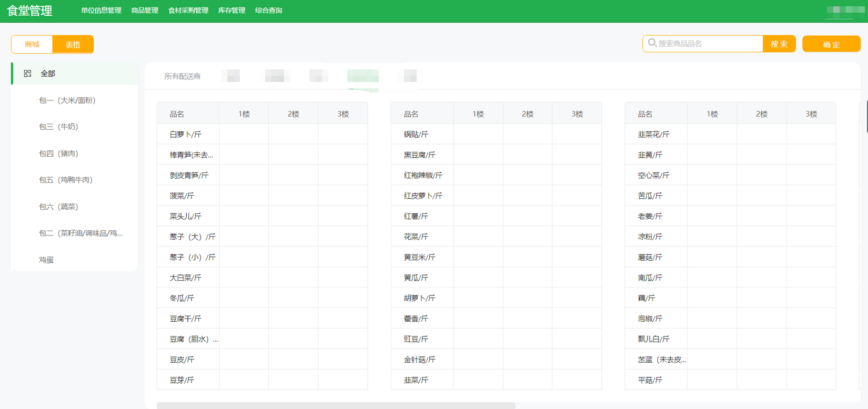Image resolution: width=868 pixels, height=409 pixels.
Task: Click the horizontal scrollbar at table bottom
Action: click(336, 405)
